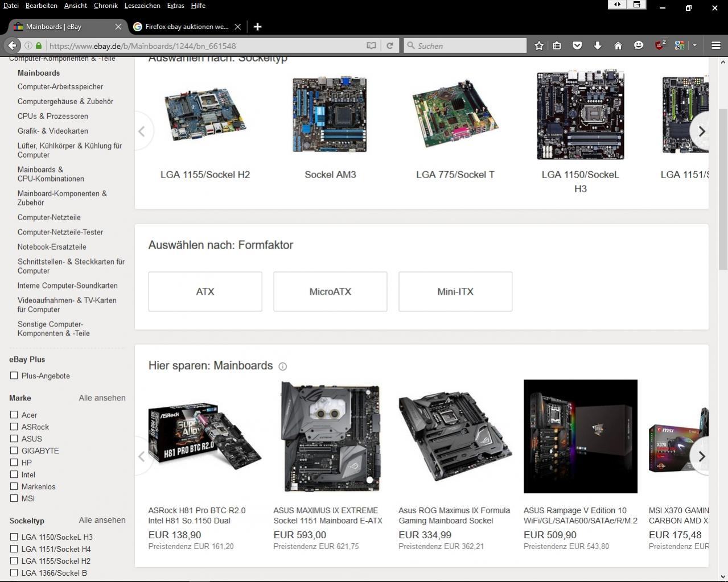Click the double-arrow button in title bar
The height and width of the screenshot is (582, 728).
coord(617,5)
